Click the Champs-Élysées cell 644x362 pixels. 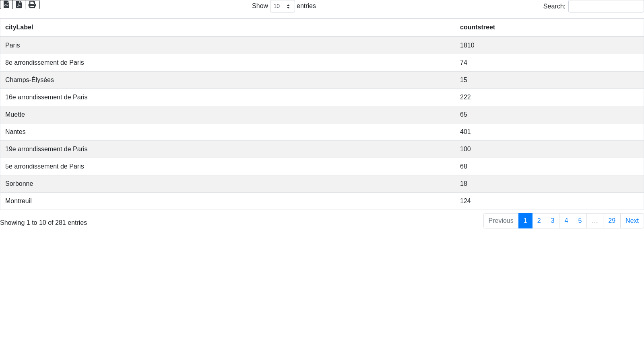click(x=29, y=80)
